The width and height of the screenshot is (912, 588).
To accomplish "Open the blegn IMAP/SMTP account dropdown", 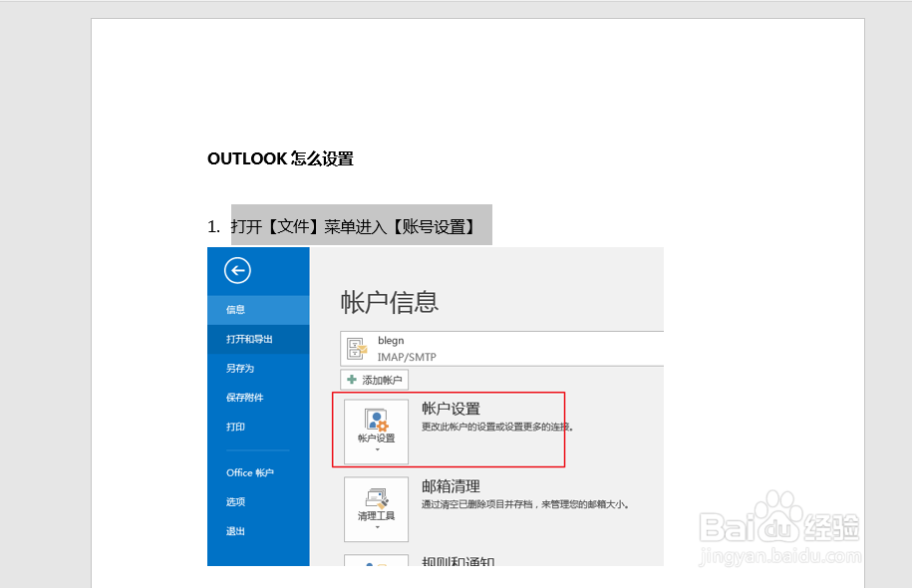I will click(502, 349).
